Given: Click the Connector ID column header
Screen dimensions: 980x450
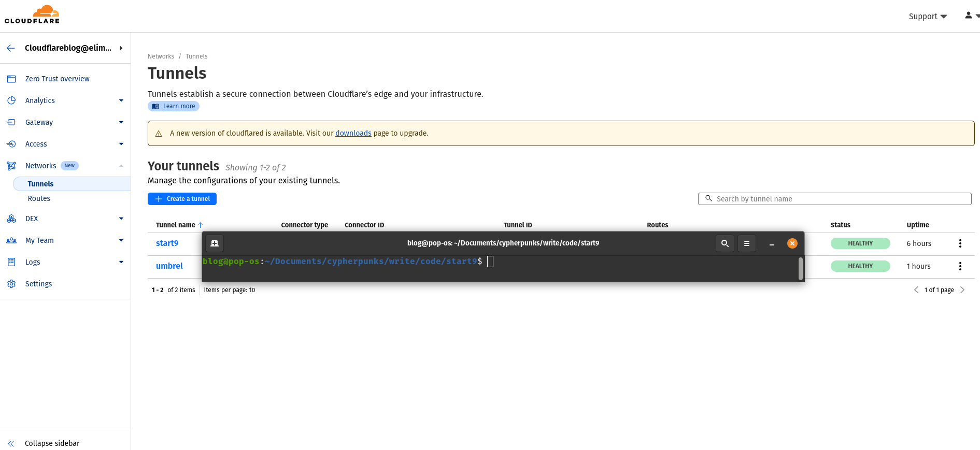Looking at the screenshot, I should pyautogui.click(x=364, y=225).
